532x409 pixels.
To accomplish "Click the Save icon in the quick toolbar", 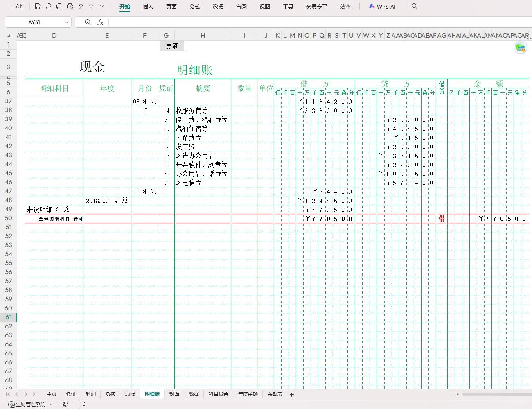I will [x=38, y=6].
